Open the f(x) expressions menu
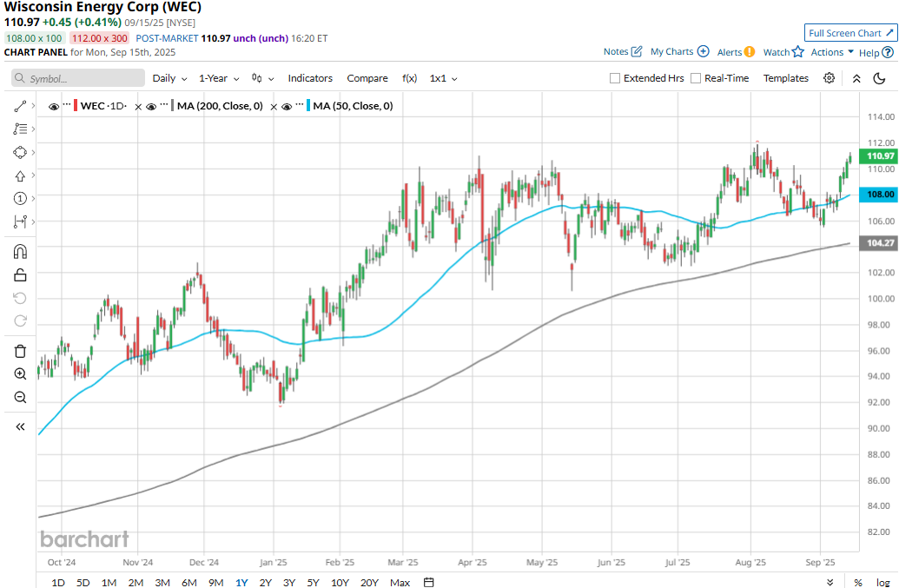The width and height of the screenshot is (899, 588). pos(409,78)
